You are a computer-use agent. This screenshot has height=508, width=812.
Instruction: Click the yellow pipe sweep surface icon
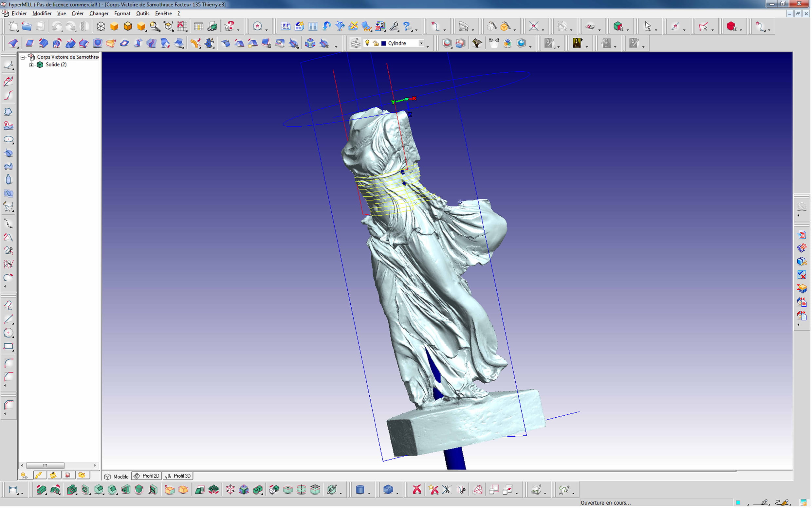pos(195,43)
